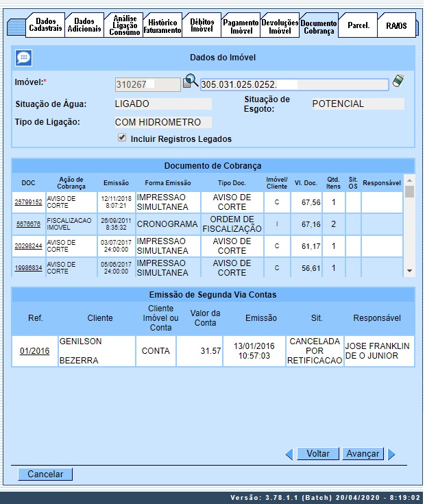Open the 01/2016 reference link
This screenshot has height=504, width=425.
point(34,351)
